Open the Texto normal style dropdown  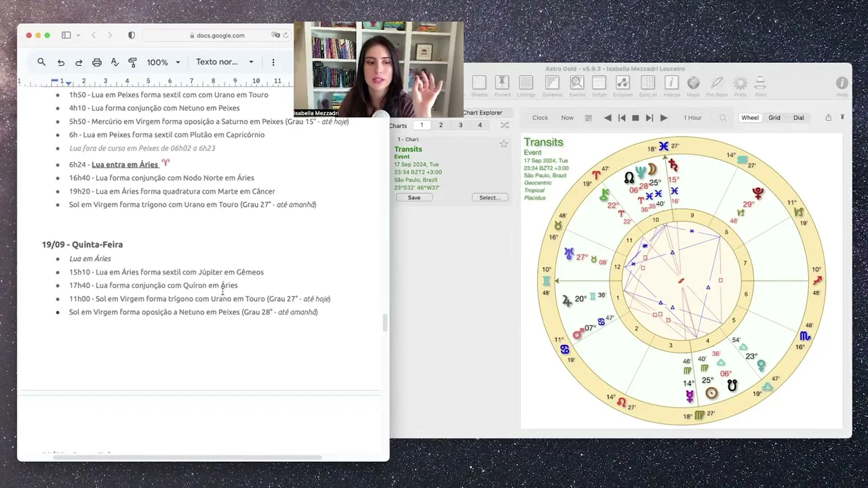224,62
